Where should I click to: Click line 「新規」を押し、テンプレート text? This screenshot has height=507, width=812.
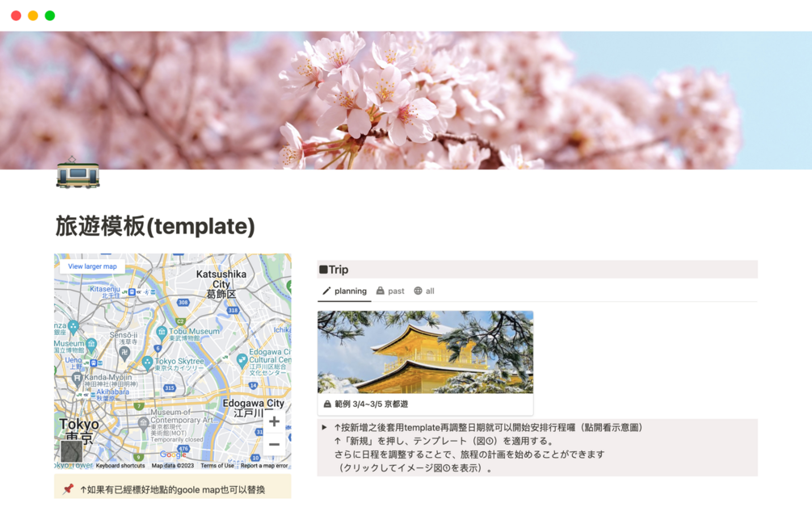tap(444, 442)
